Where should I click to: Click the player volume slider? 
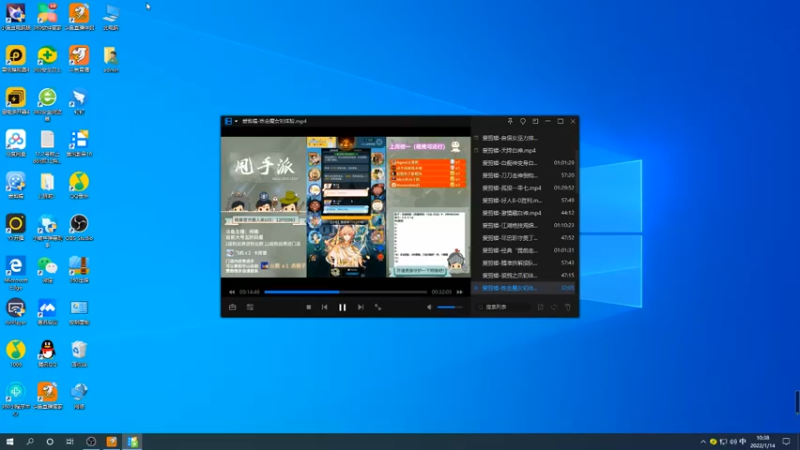click(449, 307)
